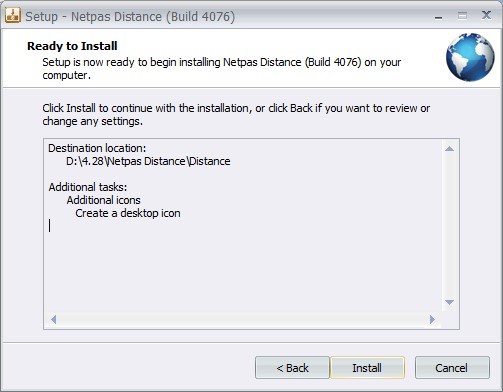Close the setup wizard window
Image resolution: width=503 pixels, height=392 pixels.
[x=486, y=15]
